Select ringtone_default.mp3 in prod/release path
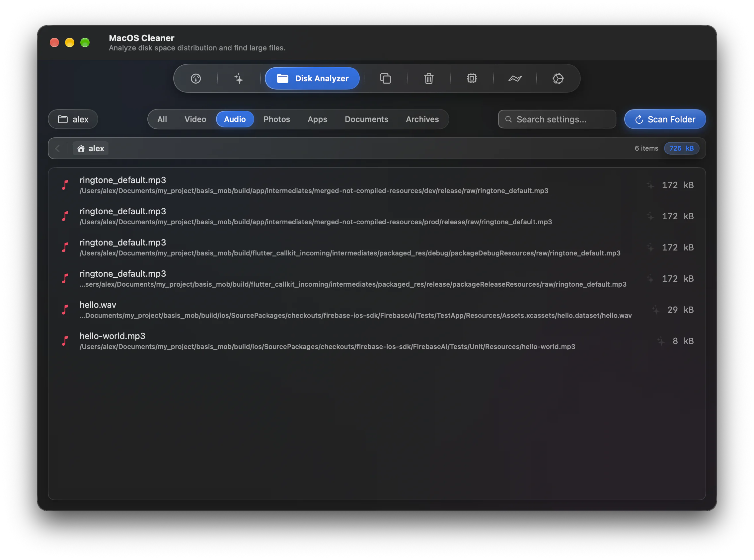The image size is (754, 560). pyautogui.click(x=377, y=216)
